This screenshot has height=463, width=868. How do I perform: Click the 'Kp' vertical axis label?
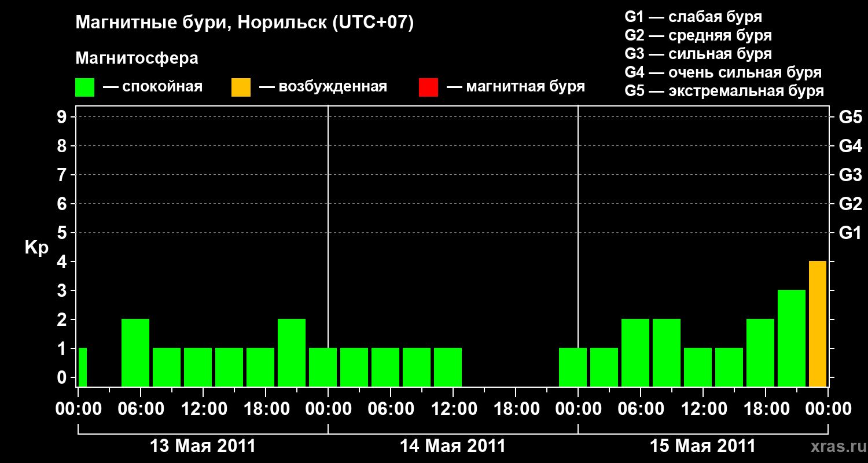36,247
